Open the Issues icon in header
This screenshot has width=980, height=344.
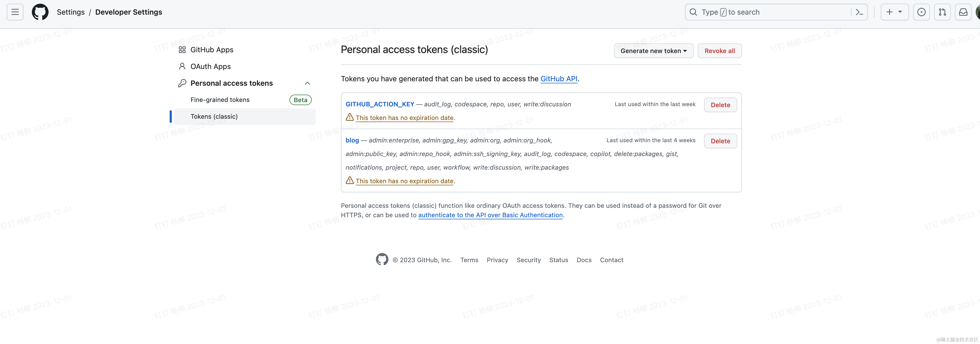click(x=921, y=12)
